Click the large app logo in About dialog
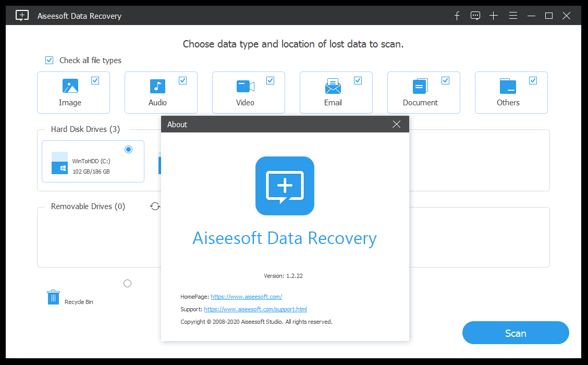This screenshot has height=365, width=588. click(285, 186)
